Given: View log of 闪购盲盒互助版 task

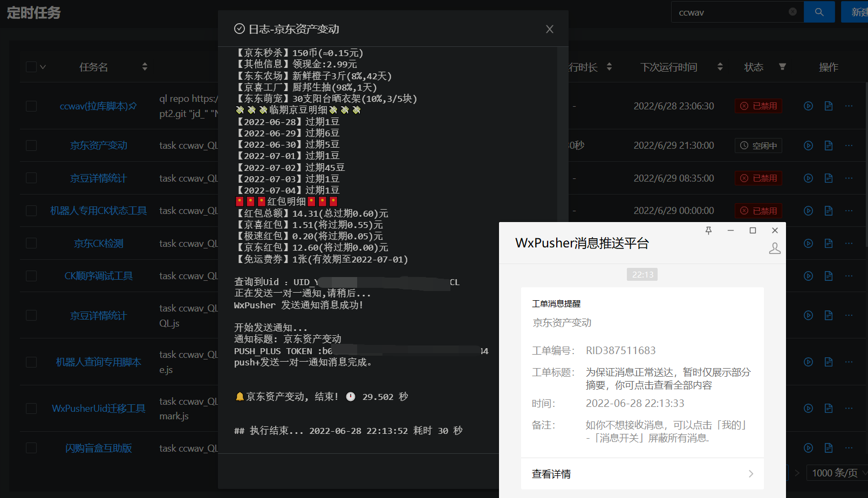Looking at the screenshot, I should tap(829, 448).
